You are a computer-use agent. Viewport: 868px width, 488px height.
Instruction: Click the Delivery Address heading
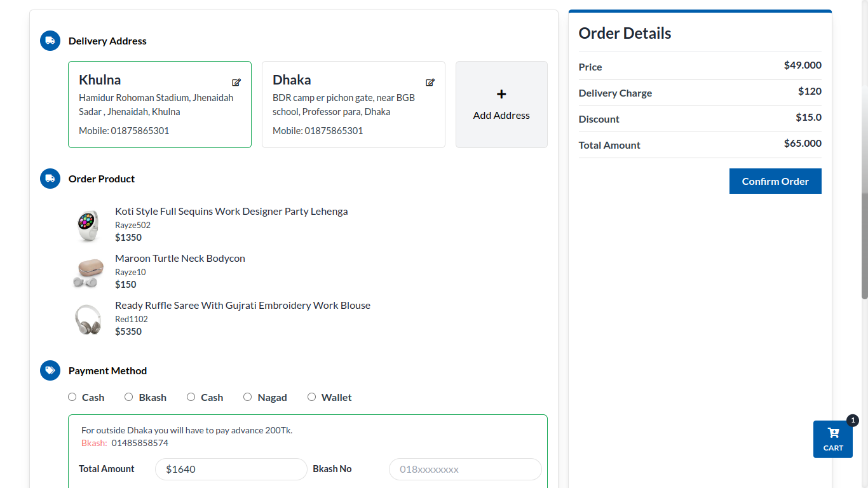coord(107,41)
